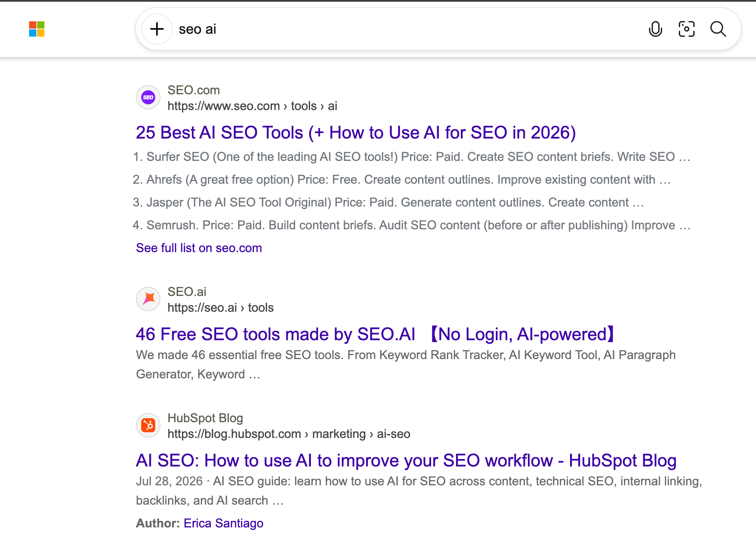Open 'AI SEO: How to use AI' HubSpot result
The height and width of the screenshot is (541, 756).
[x=406, y=460]
